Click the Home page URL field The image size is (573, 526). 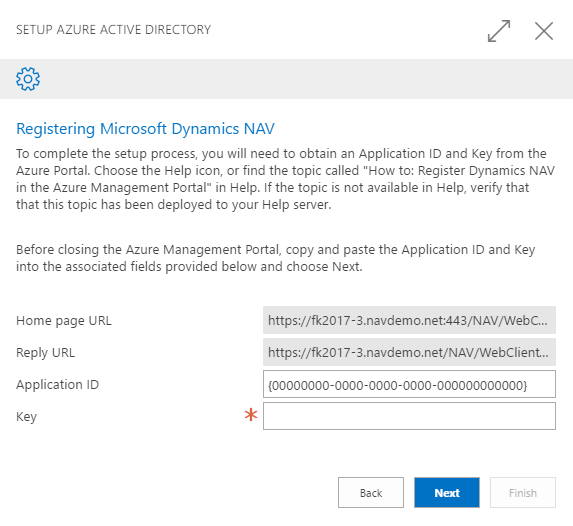(409, 320)
